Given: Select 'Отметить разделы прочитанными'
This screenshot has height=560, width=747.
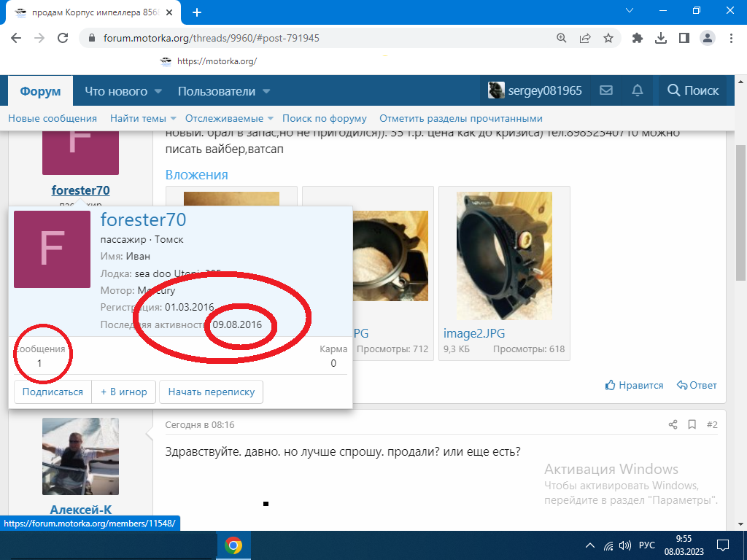Looking at the screenshot, I should point(461,119).
